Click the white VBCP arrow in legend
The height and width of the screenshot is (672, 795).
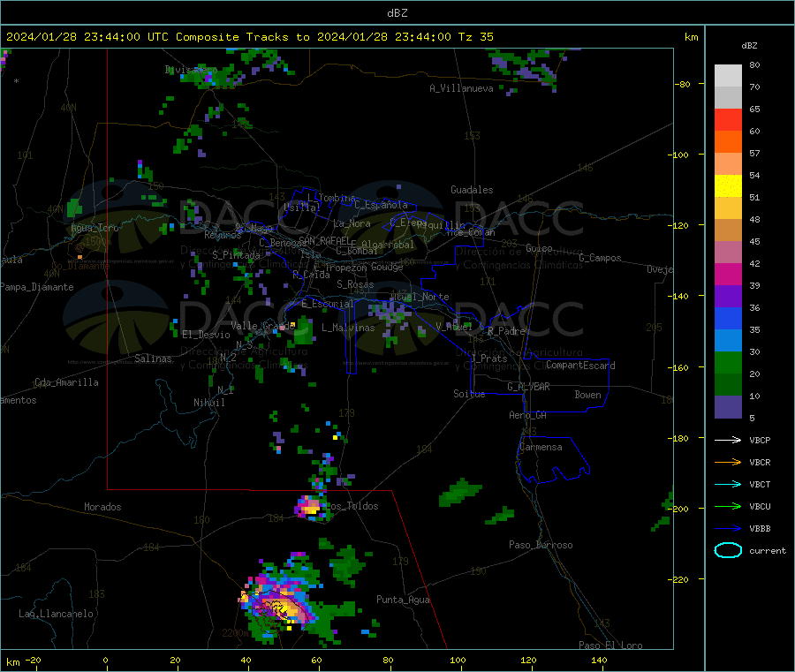click(728, 440)
